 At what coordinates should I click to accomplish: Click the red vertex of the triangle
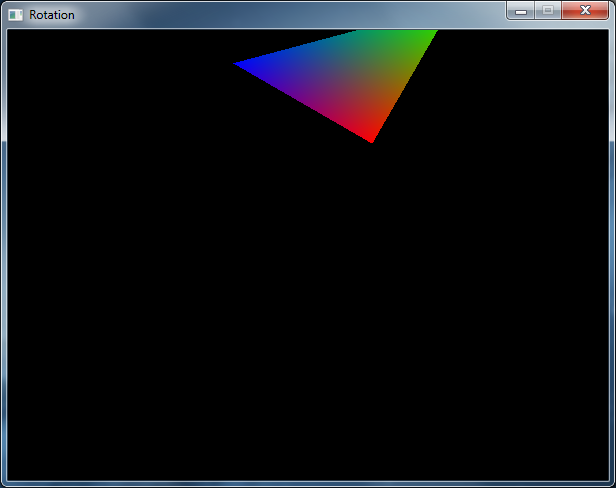click(371, 139)
